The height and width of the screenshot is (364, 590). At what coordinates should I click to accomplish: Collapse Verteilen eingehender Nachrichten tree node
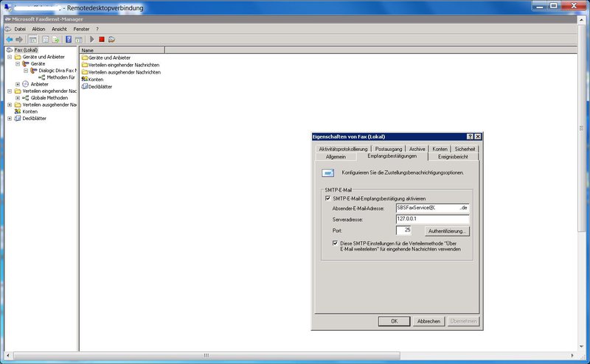tap(10, 91)
